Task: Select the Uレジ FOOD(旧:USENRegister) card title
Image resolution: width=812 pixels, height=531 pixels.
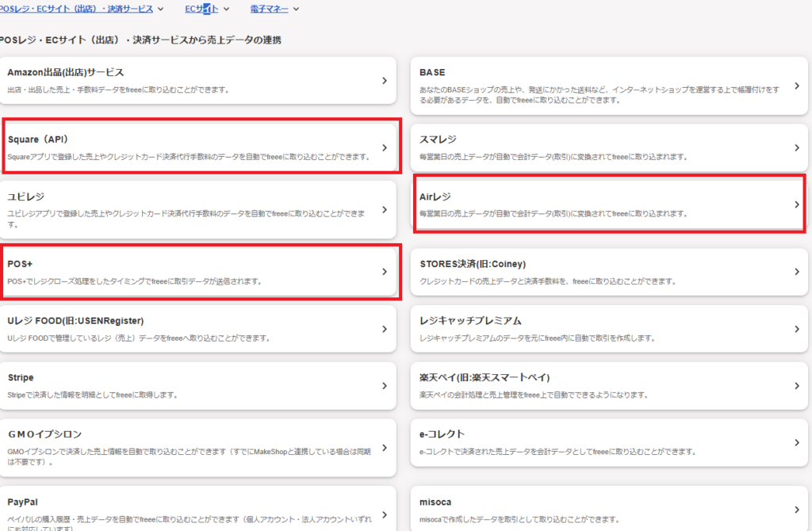Action: 75,321
